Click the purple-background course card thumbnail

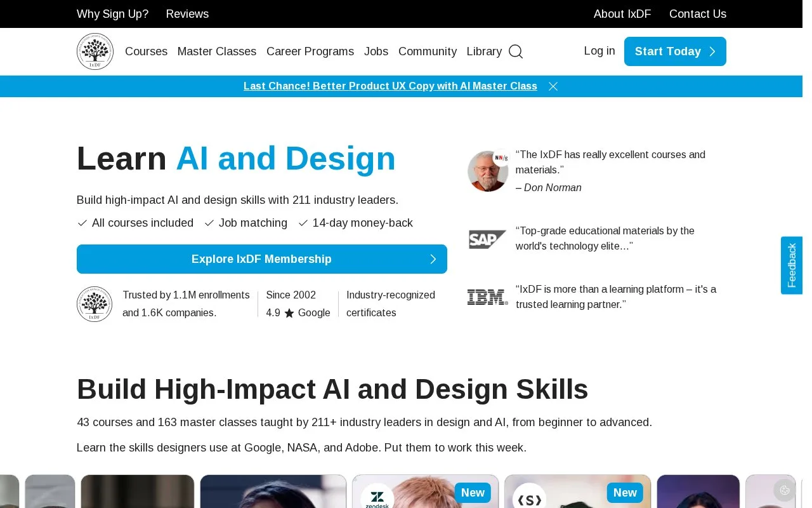click(698, 491)
